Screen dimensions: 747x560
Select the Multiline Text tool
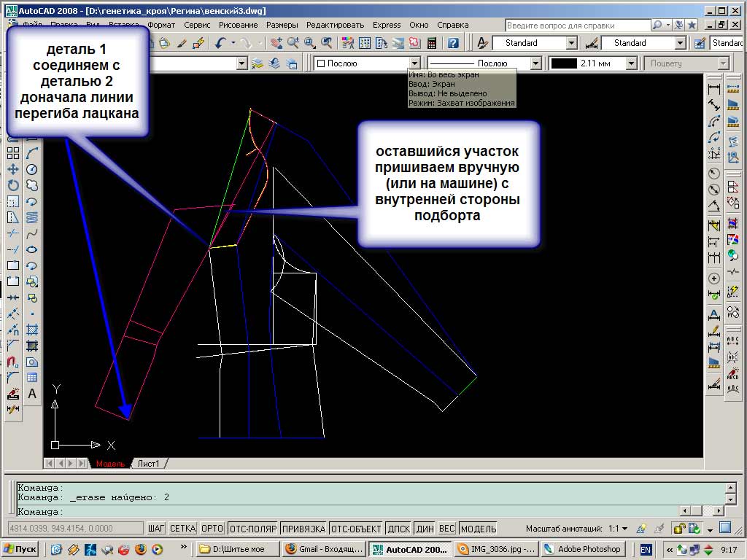(32, 394)
